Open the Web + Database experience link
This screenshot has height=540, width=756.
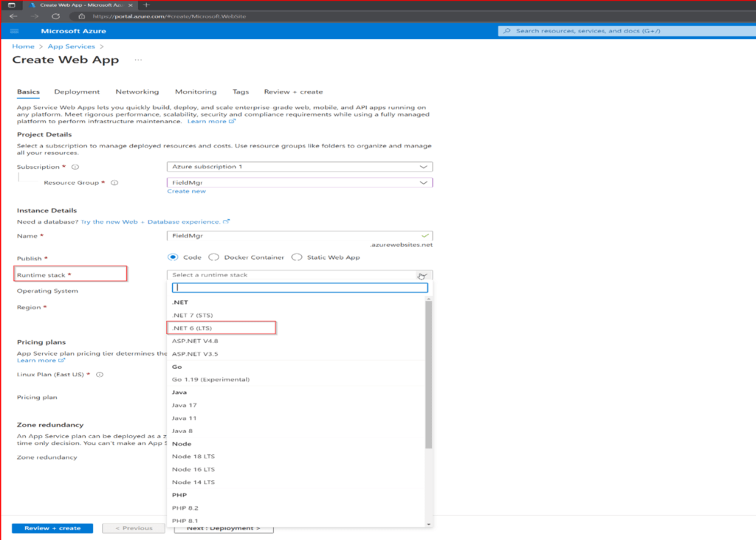[x=155, y=222]
